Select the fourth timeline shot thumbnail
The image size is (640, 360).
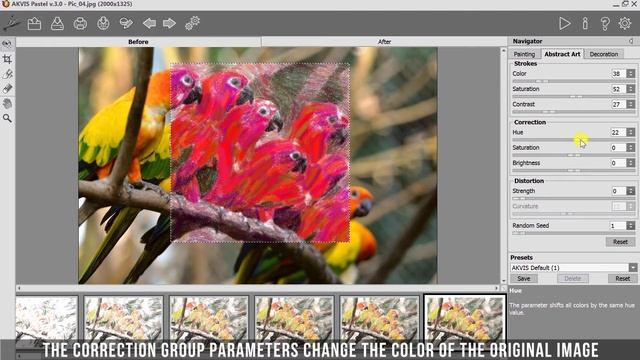[x=294, y=318]
